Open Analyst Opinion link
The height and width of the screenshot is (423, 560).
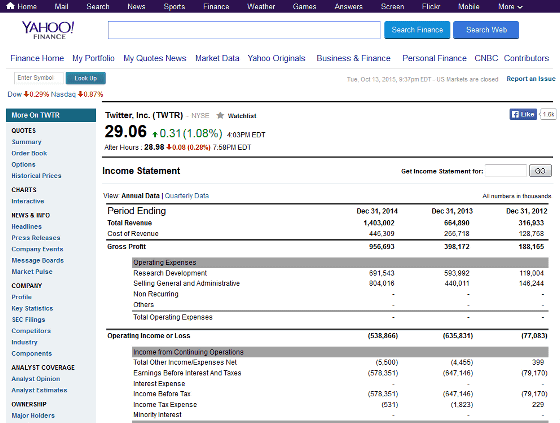point(36,379)
